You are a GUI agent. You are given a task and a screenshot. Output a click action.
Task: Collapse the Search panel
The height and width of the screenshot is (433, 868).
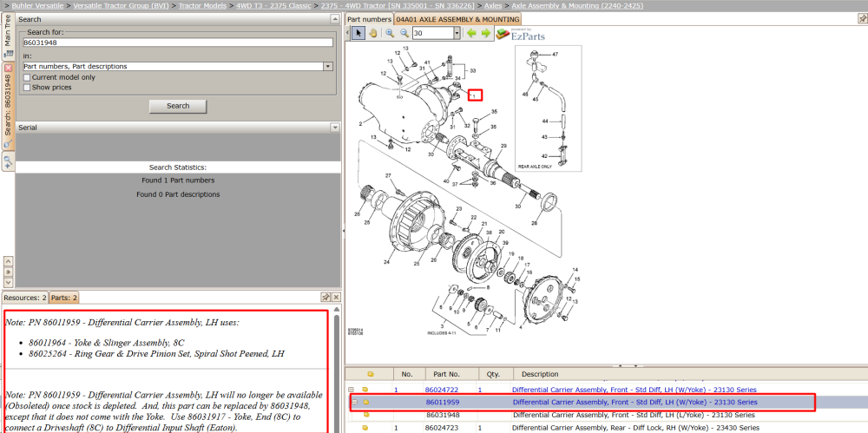pyautogui.click(x=334, y=19)
